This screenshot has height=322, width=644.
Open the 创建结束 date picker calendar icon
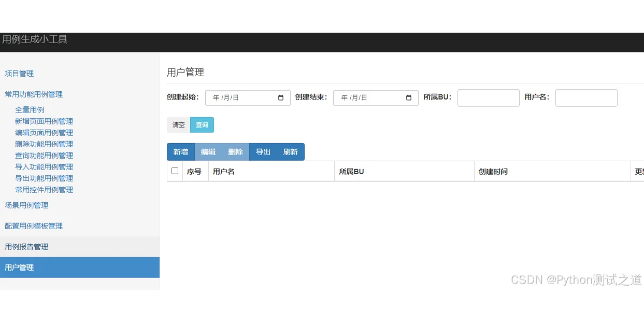(409, 97)
